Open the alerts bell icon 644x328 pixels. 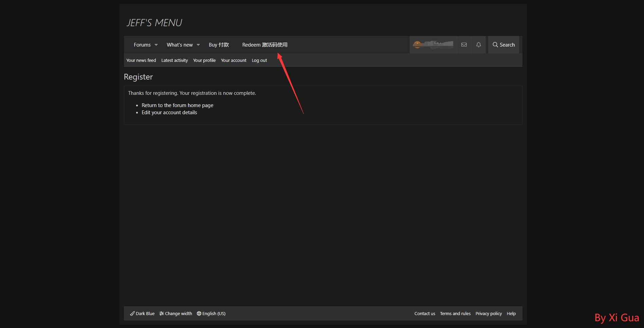pyautogui.click(x=478, y=45)
